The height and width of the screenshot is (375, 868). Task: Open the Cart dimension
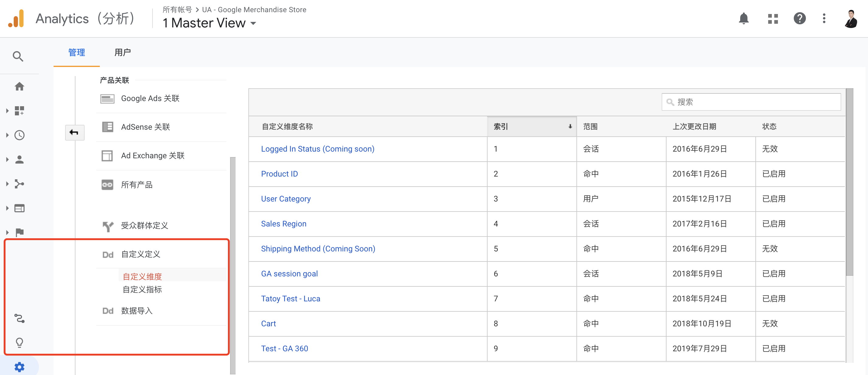click(268, 324)
